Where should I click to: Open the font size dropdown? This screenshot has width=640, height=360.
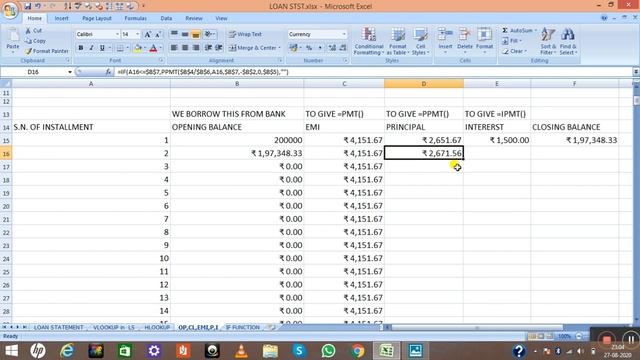click(x=138, y=34)
